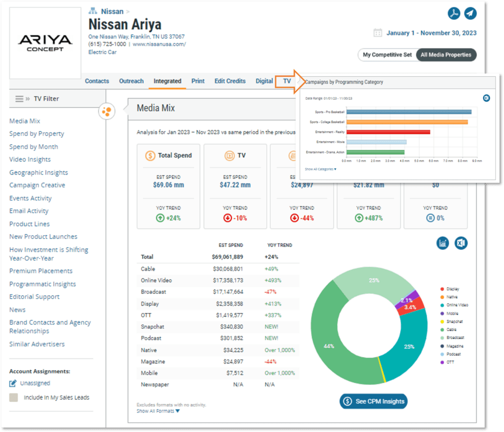The width and height of the screenshot is (504, 432).
Task: Click the Display red legend dot
Action: (442, 289)
